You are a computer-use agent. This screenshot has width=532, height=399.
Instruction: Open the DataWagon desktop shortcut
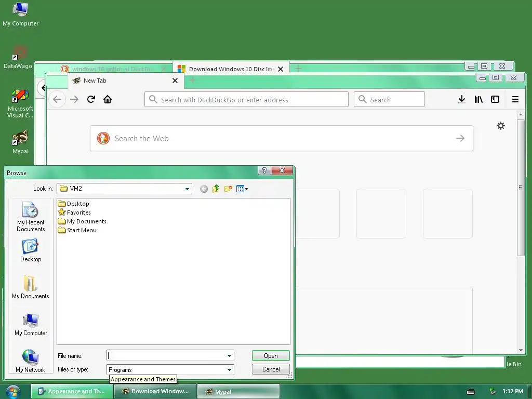[x=19, y=58]
